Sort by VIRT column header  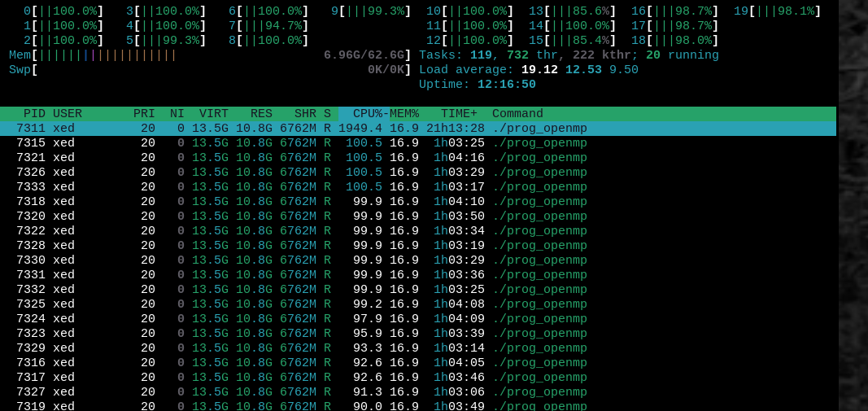coord(214,114)
